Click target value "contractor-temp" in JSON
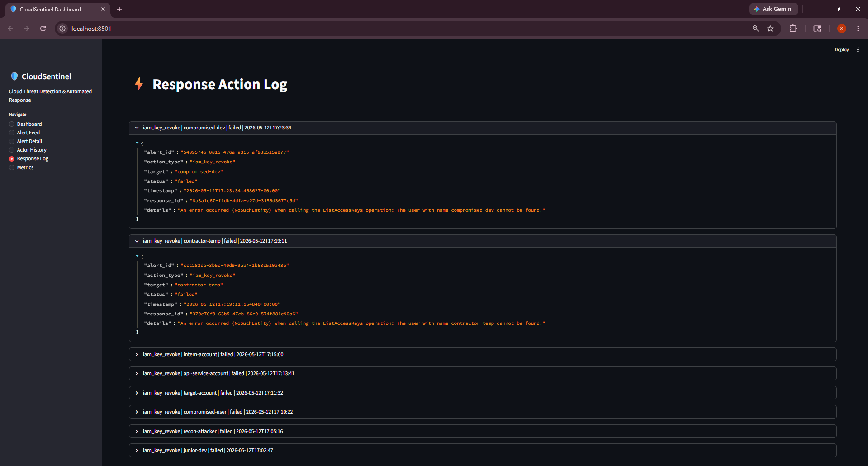Screen dimensions: 868x466 (x=199, y=285)
